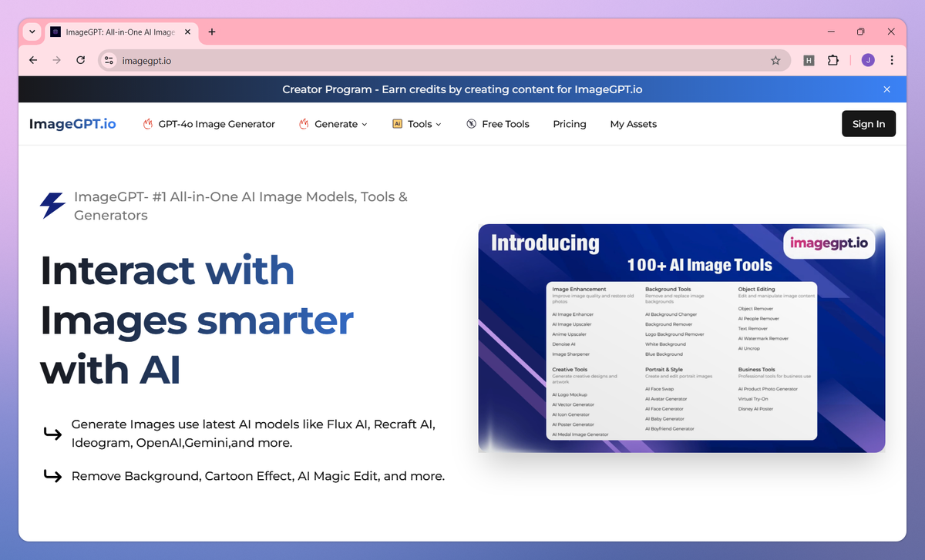
Task: Dismiss the Creator Program banner
Action: [x=886, y=89]
